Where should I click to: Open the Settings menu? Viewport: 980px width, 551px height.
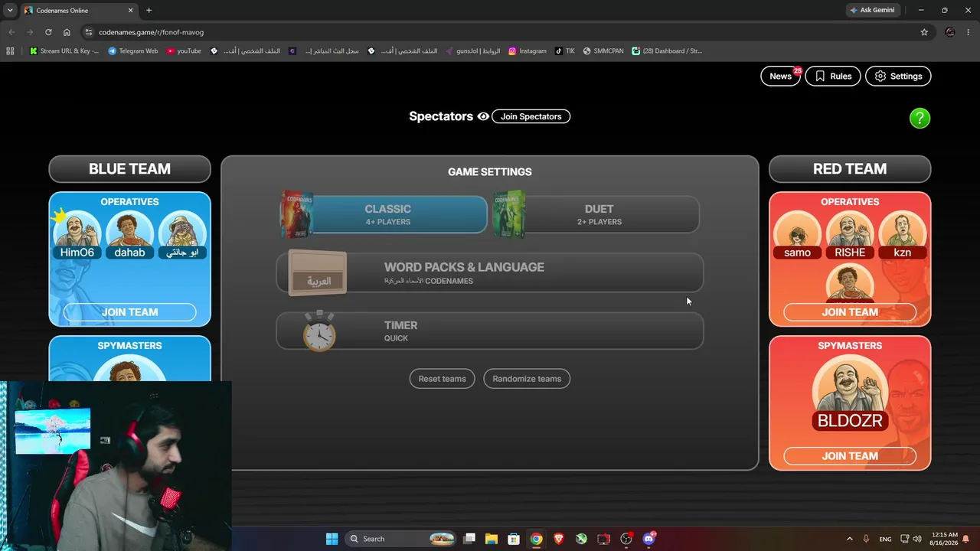coord(898,76)
